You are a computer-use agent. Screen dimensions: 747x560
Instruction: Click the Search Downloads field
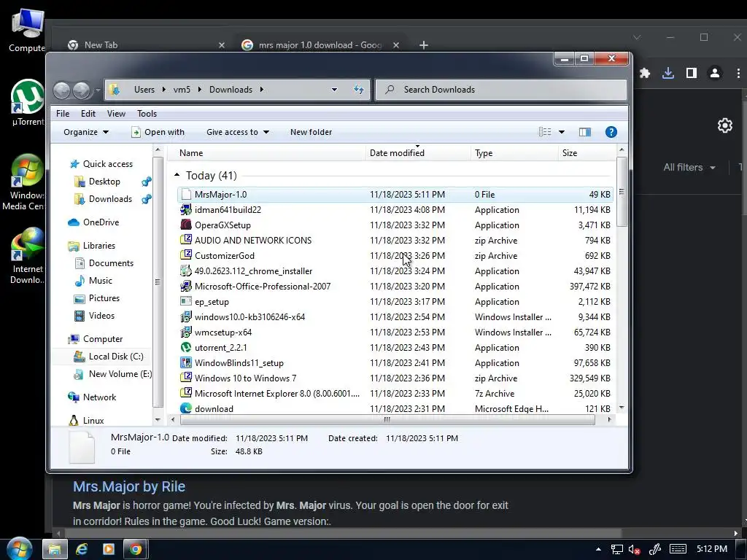pyautogui.click(x=500, y=90)
